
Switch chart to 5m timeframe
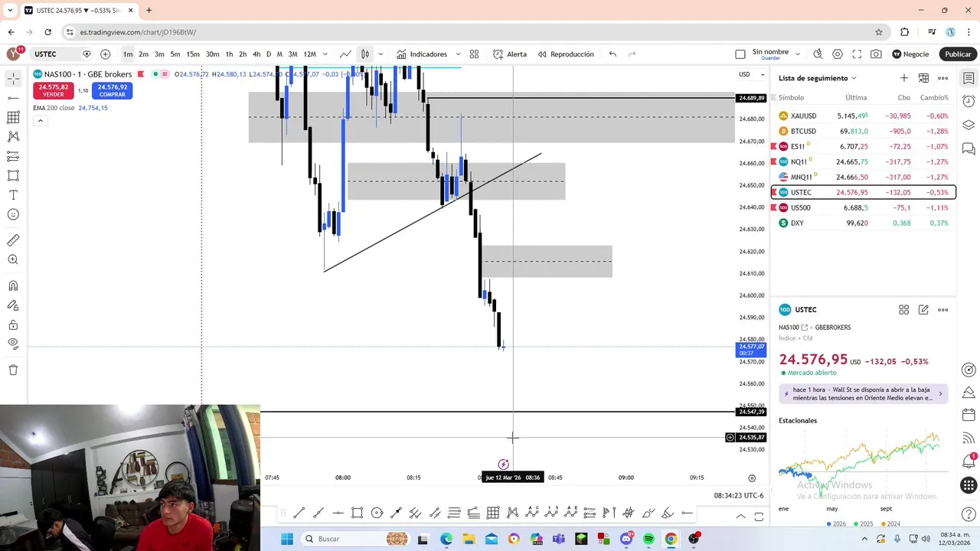pos(175,54)
